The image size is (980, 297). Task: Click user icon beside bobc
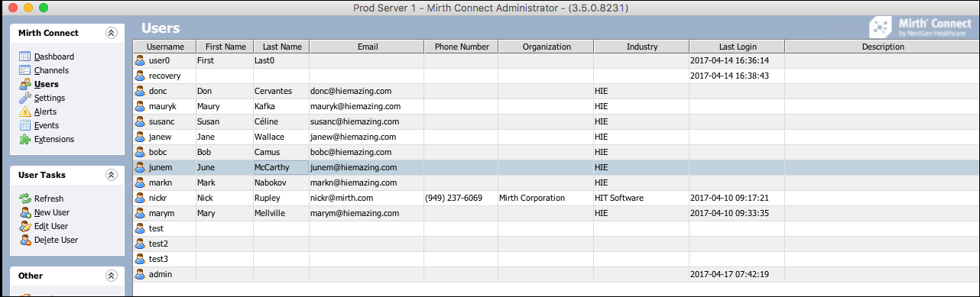(x=140, y=152)
